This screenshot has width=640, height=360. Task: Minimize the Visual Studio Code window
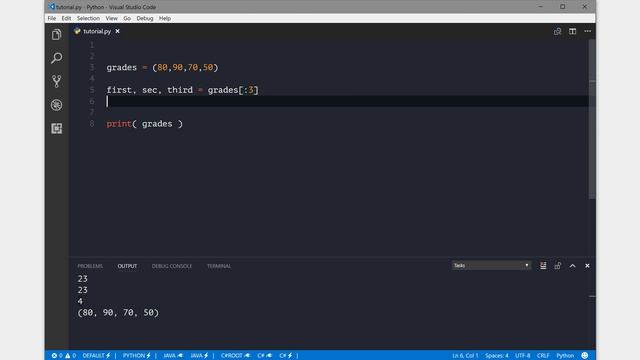tap(540, 7)
